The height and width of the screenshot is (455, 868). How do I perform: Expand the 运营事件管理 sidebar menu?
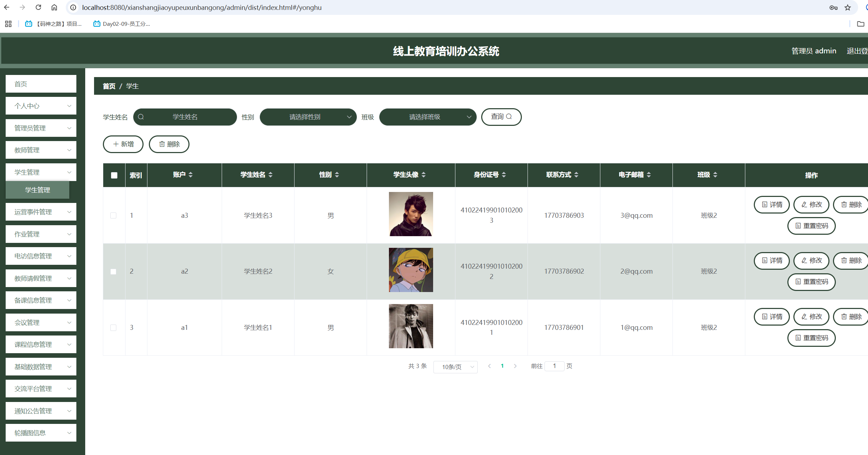(41, 212)
